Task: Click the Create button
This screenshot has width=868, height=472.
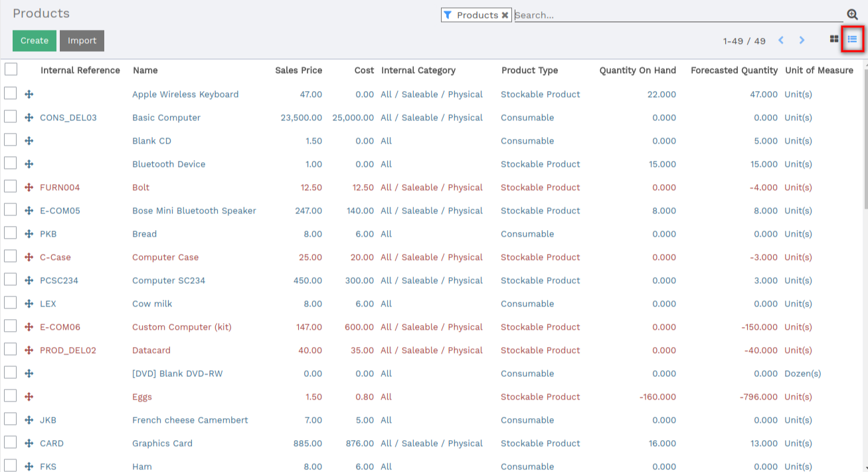Action: pos(35,41)
